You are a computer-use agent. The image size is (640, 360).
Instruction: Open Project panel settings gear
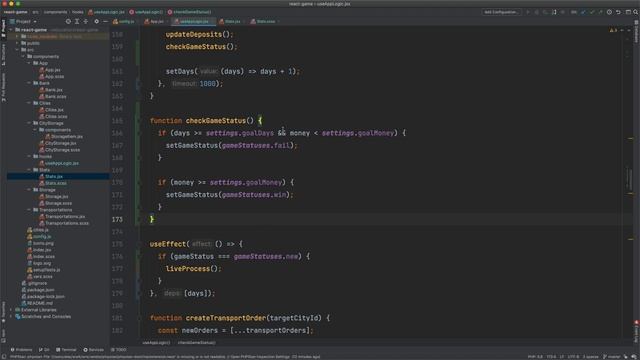pyautogui.click(x=96, y=21)
